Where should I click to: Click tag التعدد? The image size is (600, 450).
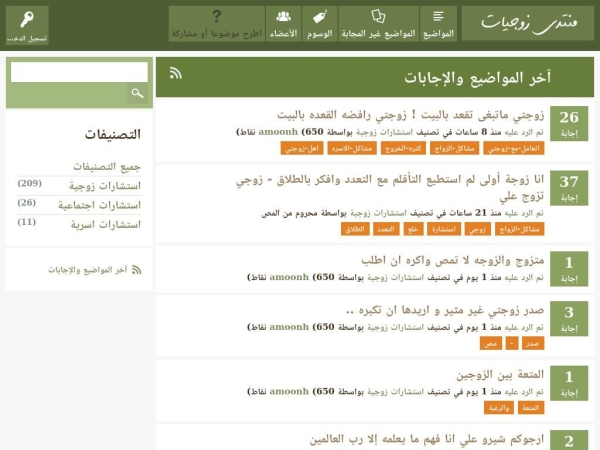point(386,229)
